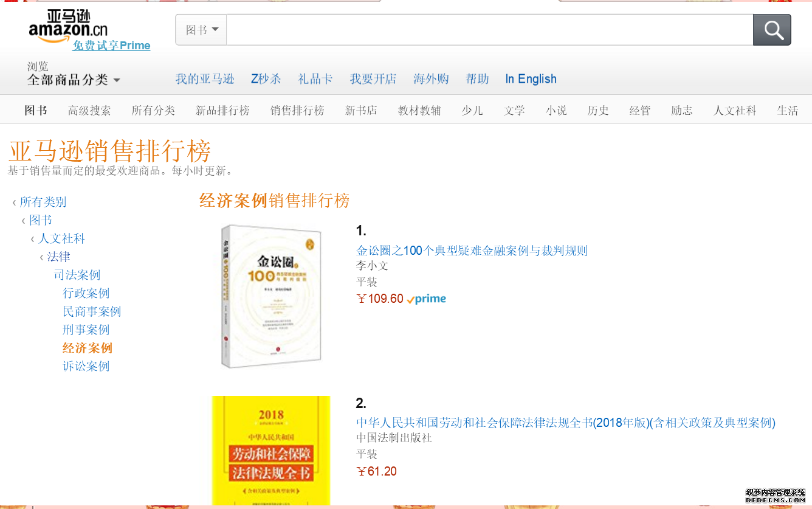Viewport: 812px width, 509px height.
Task: Open the 金讼圈之100个典型疑难金融案例 title link
Action: tap(472, 251)
